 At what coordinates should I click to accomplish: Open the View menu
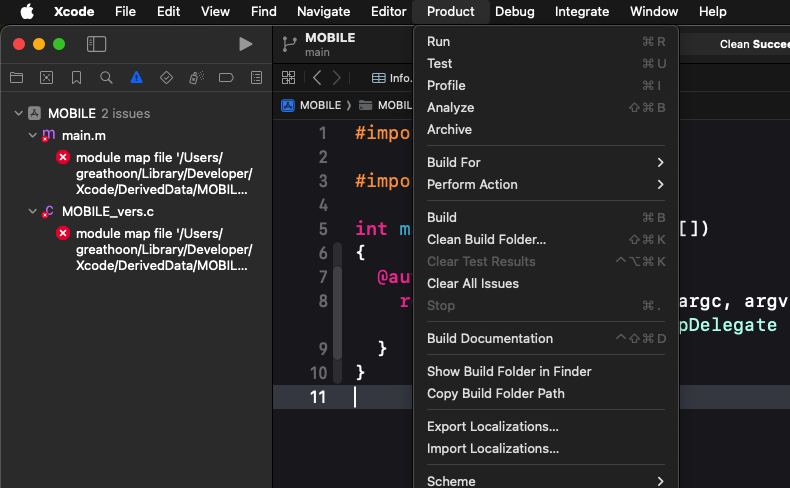[215, 11]
